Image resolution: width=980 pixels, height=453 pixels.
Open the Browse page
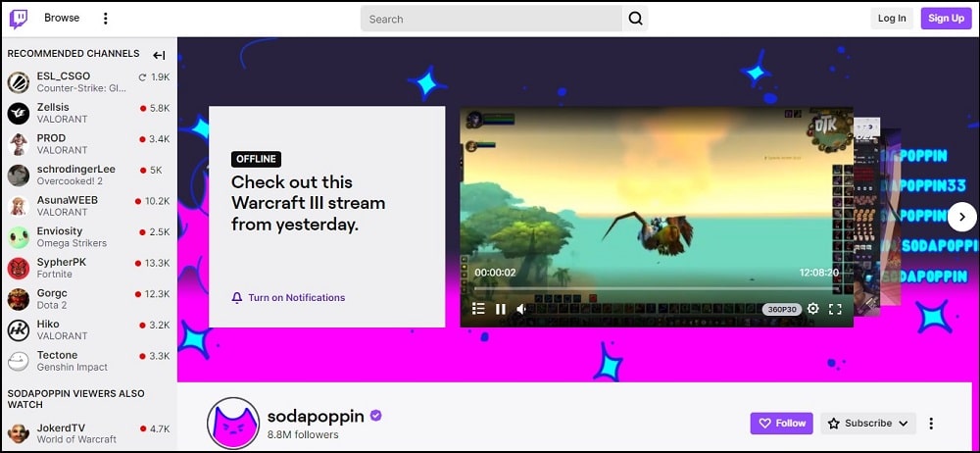pos(62,19)
